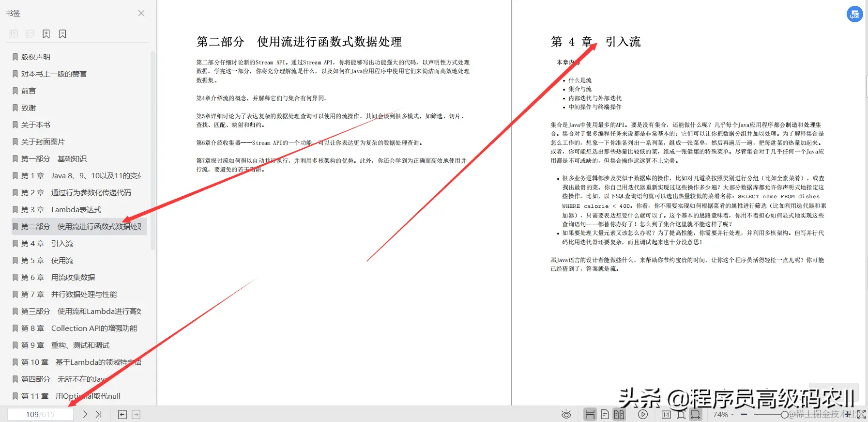Go back to previous view icon

(x=122, y=414)
